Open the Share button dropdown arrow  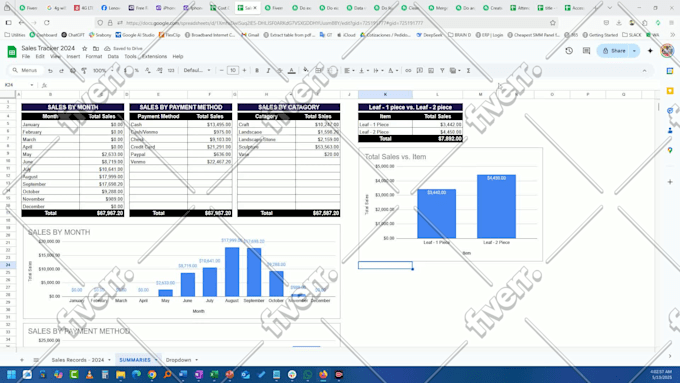tap(634, 51)
